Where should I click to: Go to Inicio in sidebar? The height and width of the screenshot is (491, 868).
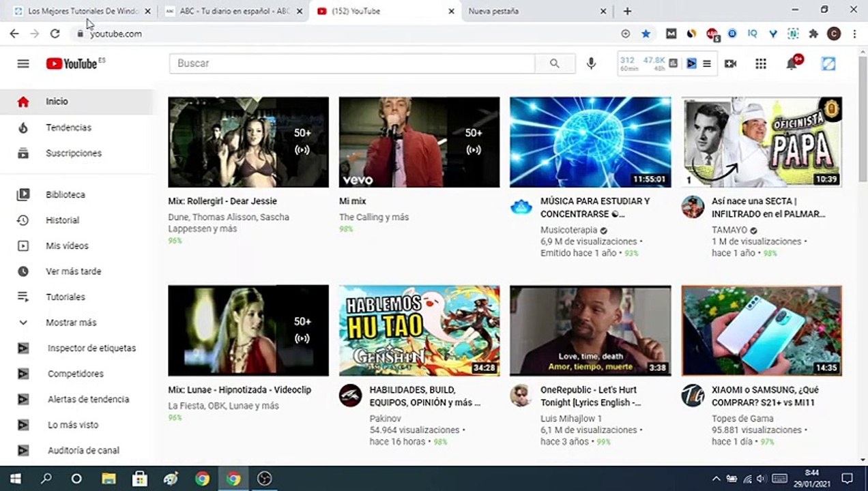[77, 102]
